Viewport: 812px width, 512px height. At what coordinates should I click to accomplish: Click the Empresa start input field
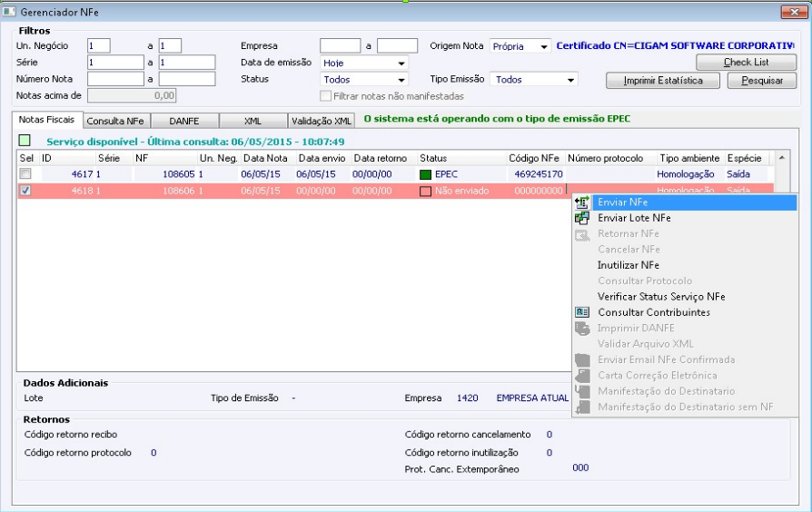341,45
